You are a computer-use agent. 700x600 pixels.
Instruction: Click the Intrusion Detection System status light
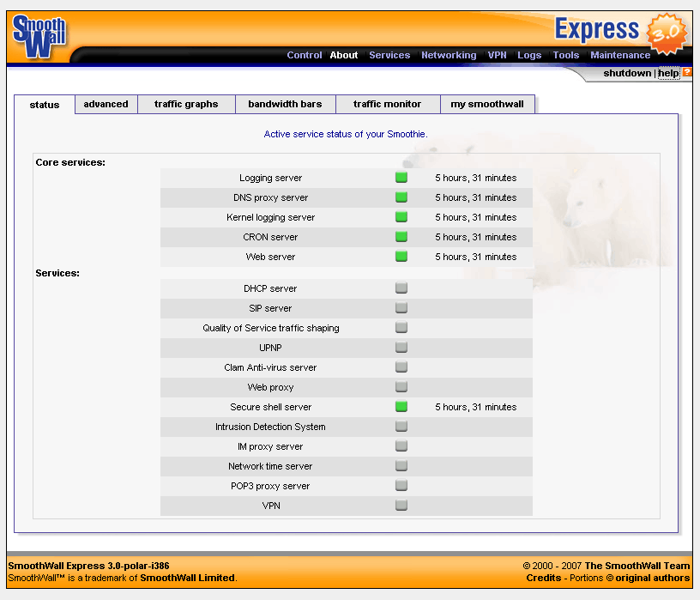(x=401, y=427)
